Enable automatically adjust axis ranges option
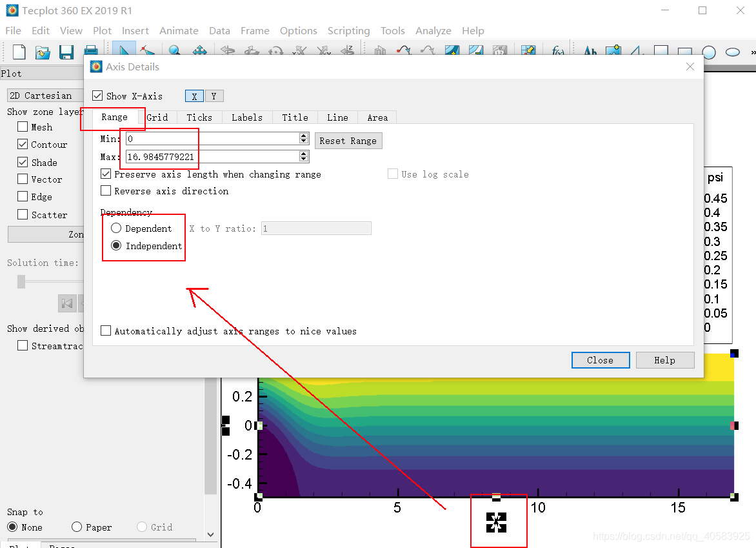 pyautogui.click(x=106, y=330)
